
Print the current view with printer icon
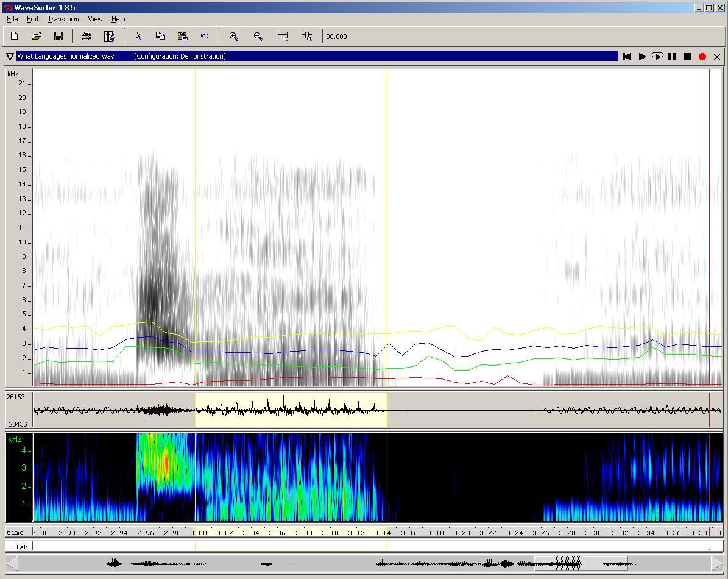click(87, 37)
